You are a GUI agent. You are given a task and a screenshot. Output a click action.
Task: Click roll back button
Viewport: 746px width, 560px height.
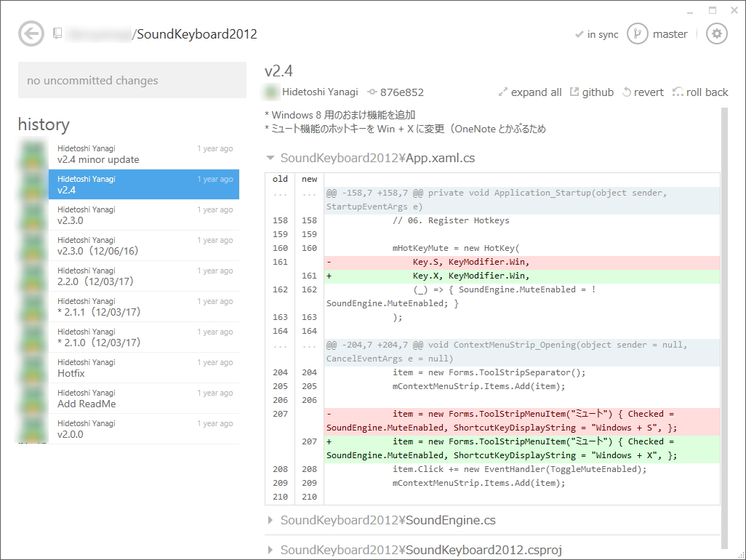(x=700, y=92)
